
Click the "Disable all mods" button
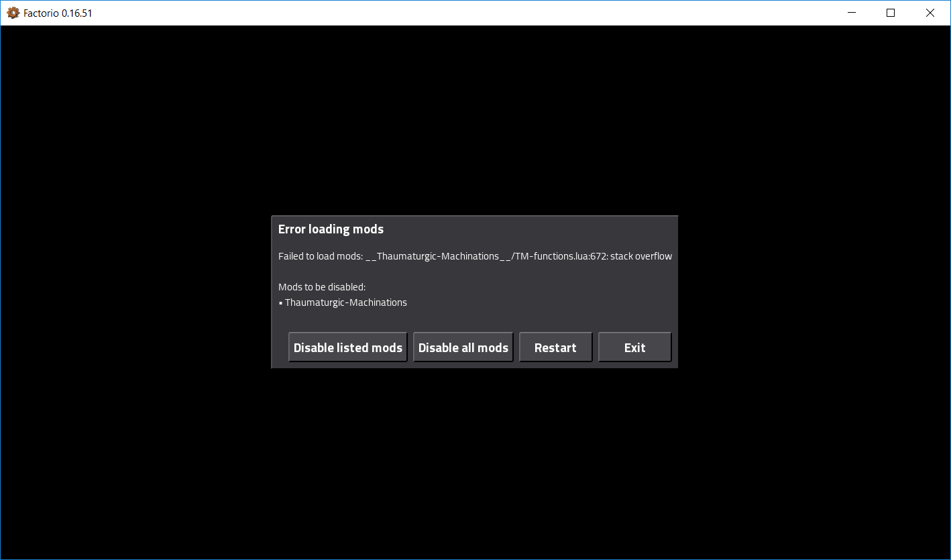tap(463, 347)
